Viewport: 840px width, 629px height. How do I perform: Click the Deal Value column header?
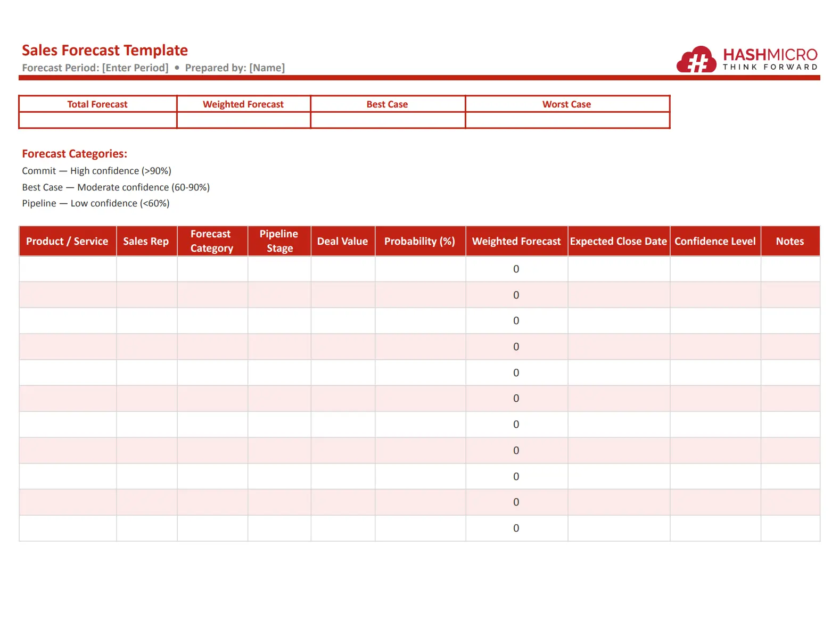click(x=342, y=241)
